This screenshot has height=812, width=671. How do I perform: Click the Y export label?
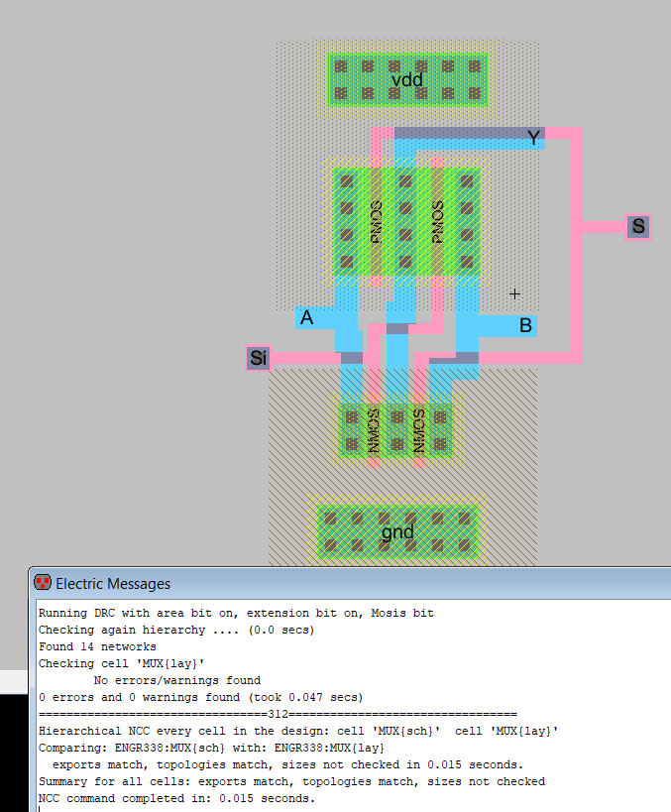[x=534, y=138]
